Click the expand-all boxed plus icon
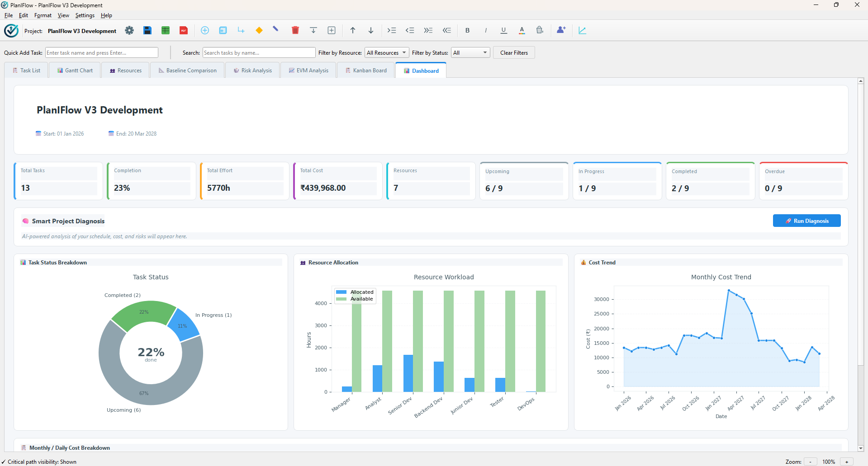 coord(332,30)
